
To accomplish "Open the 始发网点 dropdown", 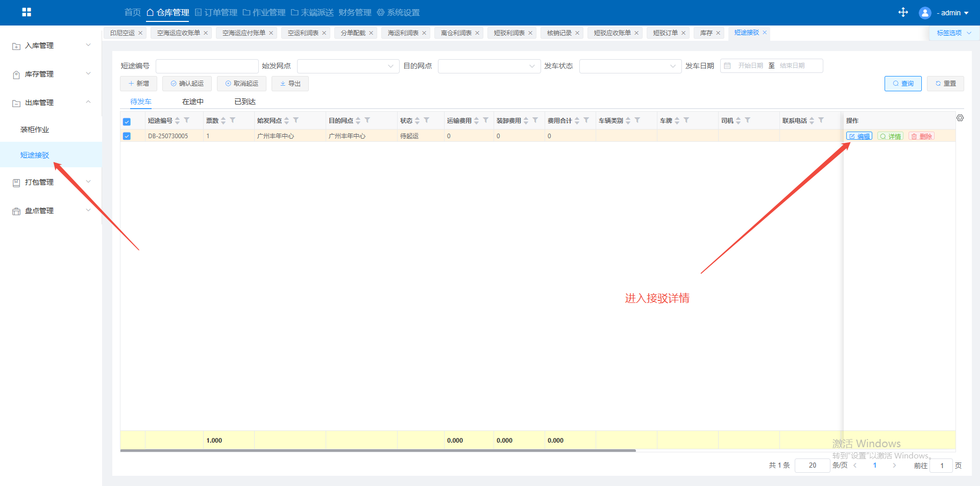I will pyautogui.click(x=347, y=66).
